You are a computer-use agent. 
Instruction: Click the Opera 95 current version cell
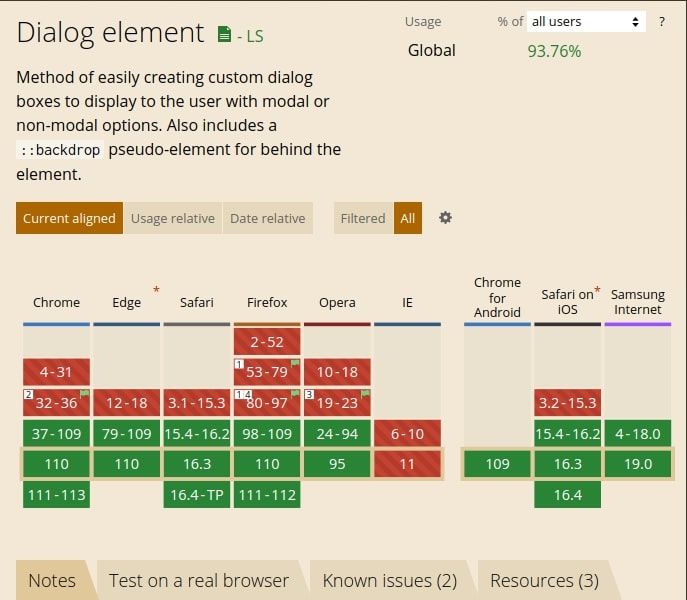pos(337,464)
